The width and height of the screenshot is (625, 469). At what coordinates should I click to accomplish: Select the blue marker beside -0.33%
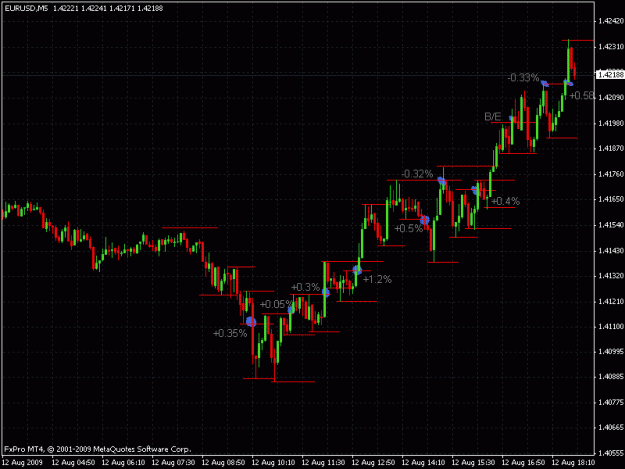point(545,84)
